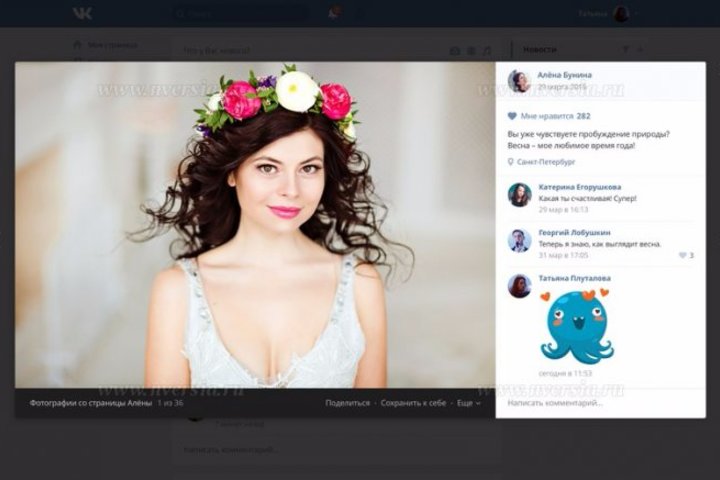The width and height of the screenshot is (720, 480).
Task: Click Татьяна Плуталова's comment avatar
Action: click(x=519, y=286)
